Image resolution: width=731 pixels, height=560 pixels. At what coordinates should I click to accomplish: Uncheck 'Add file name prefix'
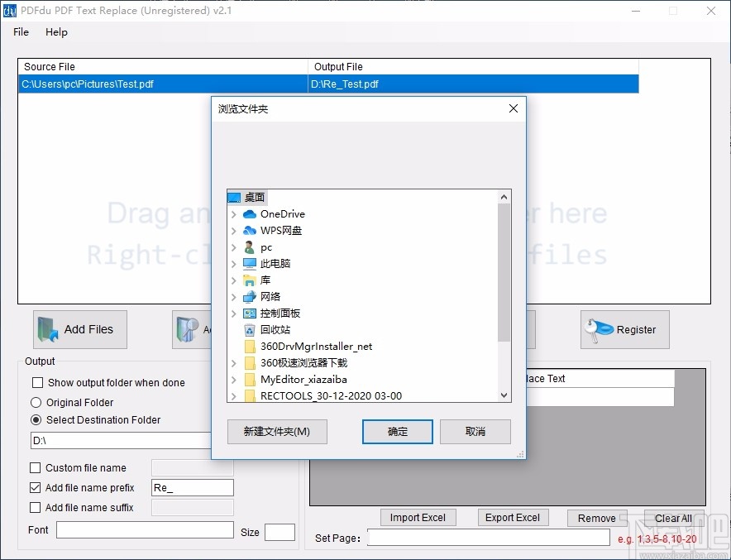(35, 487)
